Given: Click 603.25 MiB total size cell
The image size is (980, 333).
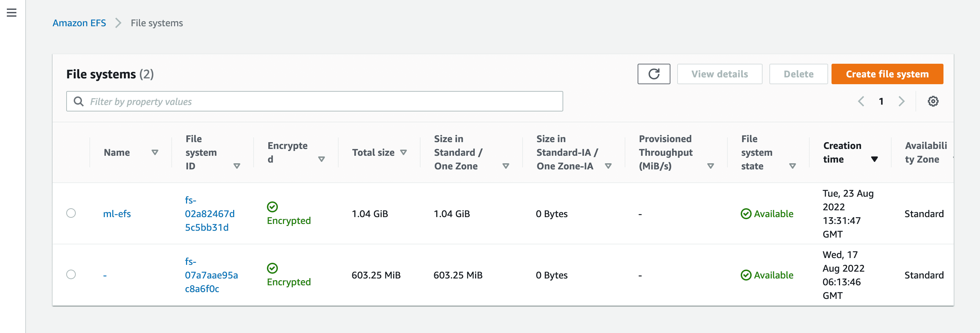Looking at the screenshot, I should (376, 275).
